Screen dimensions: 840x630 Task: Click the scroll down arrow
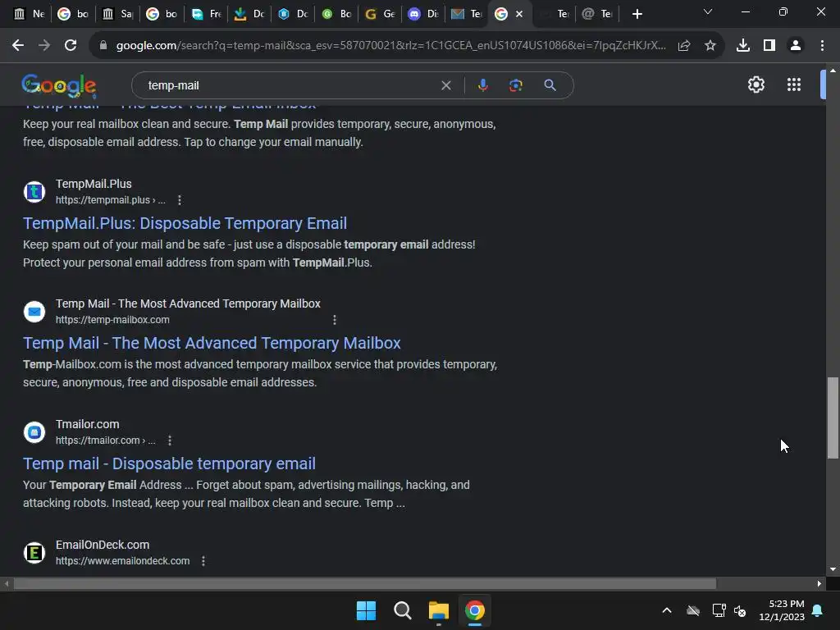(833, 569)
